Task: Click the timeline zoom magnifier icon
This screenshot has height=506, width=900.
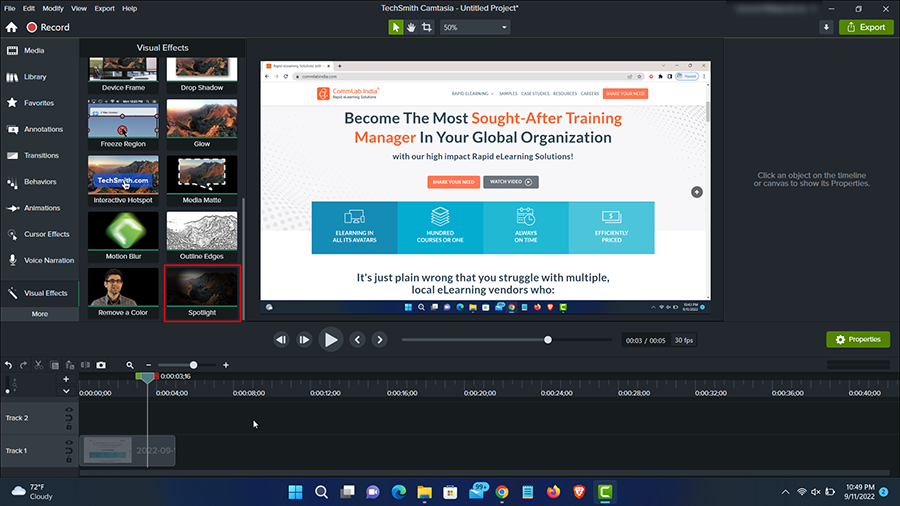Action: click(130, 365)
